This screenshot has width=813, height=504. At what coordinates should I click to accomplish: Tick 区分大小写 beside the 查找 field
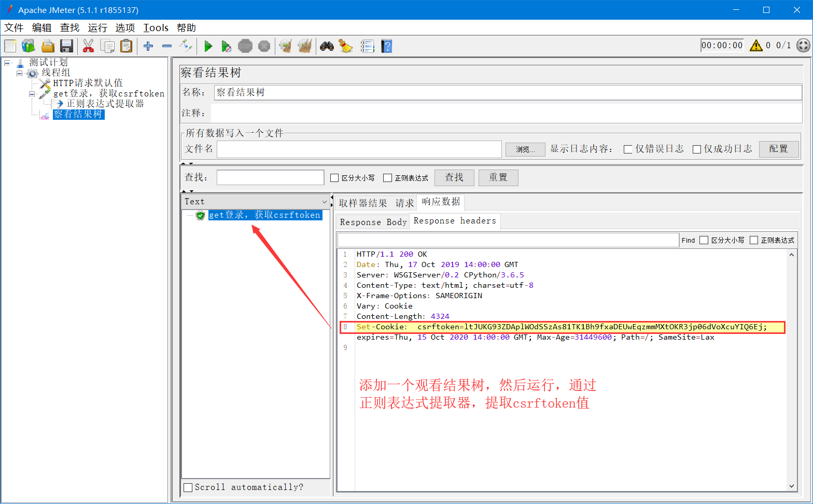pos(334,178)
